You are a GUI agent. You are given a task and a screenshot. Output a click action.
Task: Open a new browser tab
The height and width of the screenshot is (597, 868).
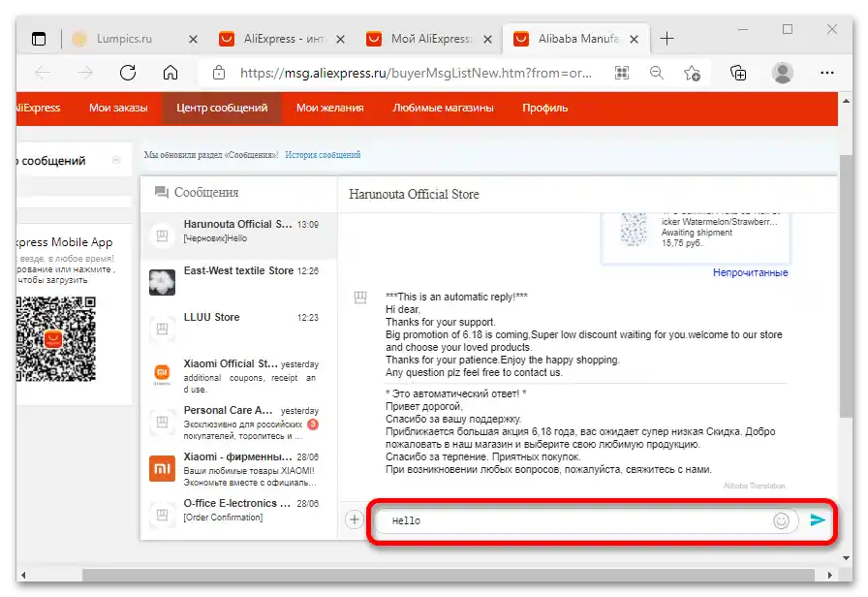tap(667, 39)
